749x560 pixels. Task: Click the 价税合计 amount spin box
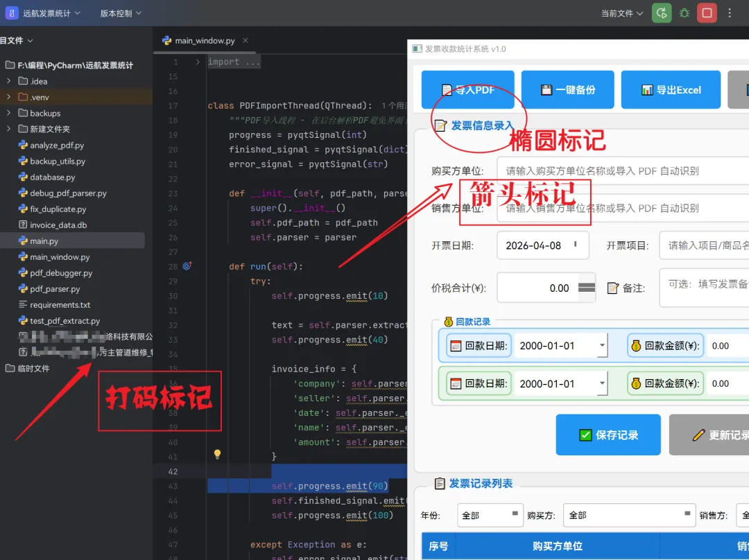[x=546, y=288]
